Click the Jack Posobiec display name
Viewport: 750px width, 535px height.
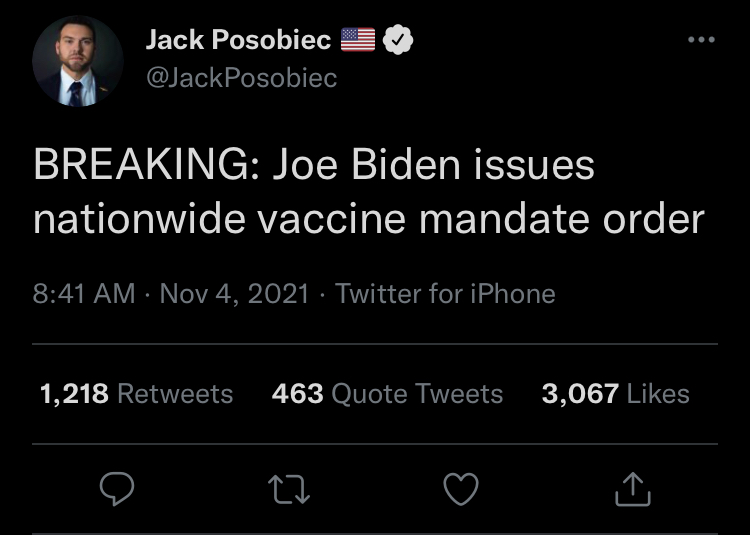point(238,40)
